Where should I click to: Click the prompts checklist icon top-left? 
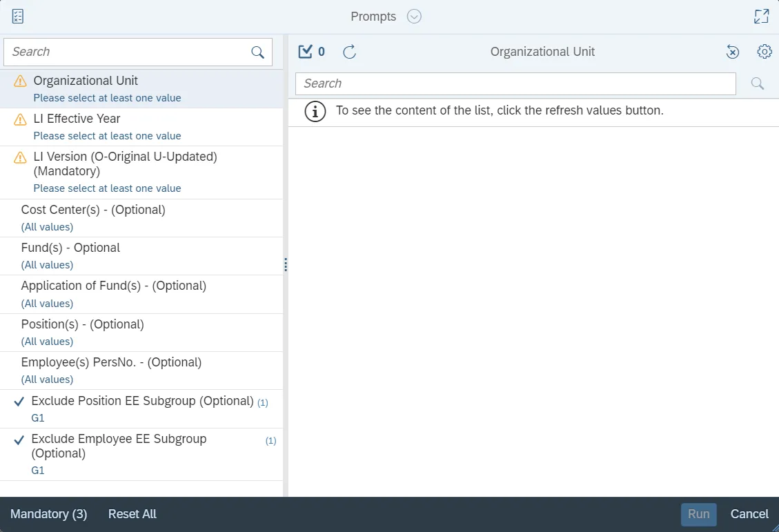[18, 17]
